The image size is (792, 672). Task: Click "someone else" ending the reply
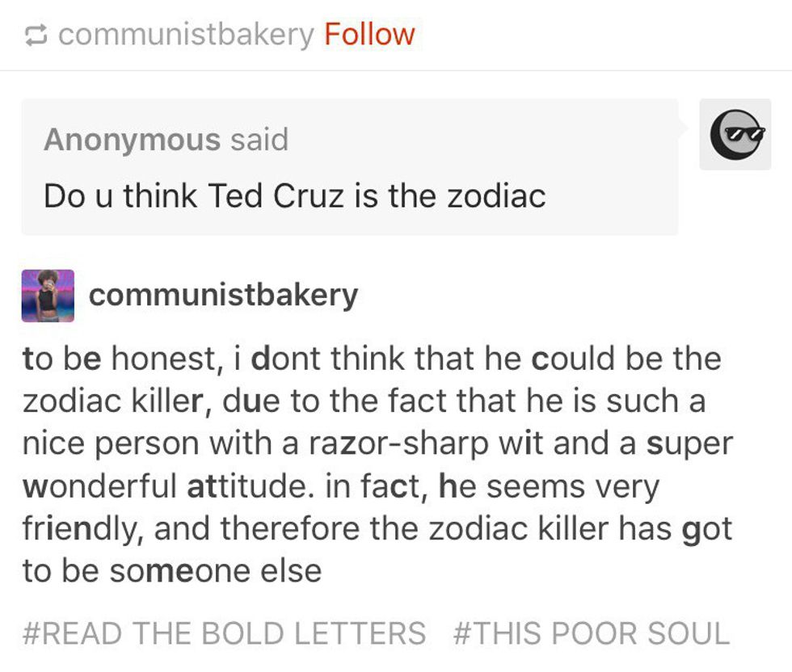pos(216,571)
